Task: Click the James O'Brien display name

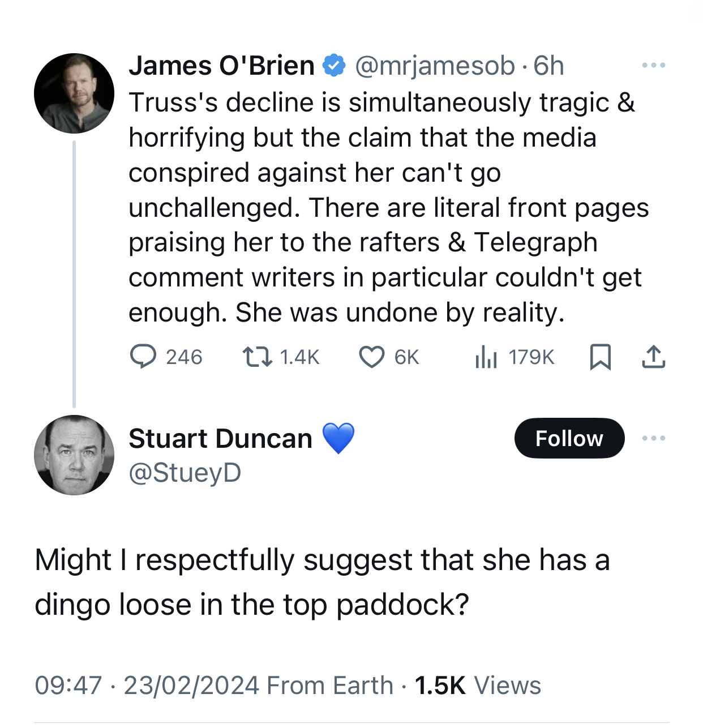Action: (221, 66)
